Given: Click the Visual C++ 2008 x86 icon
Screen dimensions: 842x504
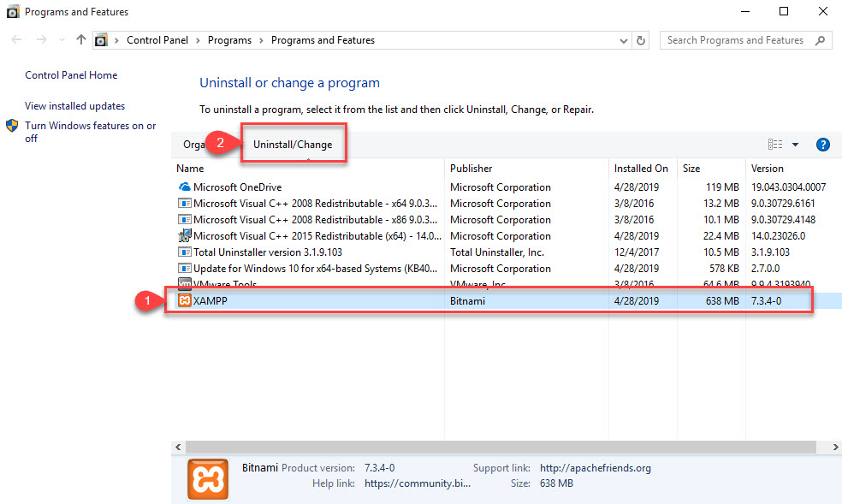Looking at the screenshot, I should coord(184,220).
